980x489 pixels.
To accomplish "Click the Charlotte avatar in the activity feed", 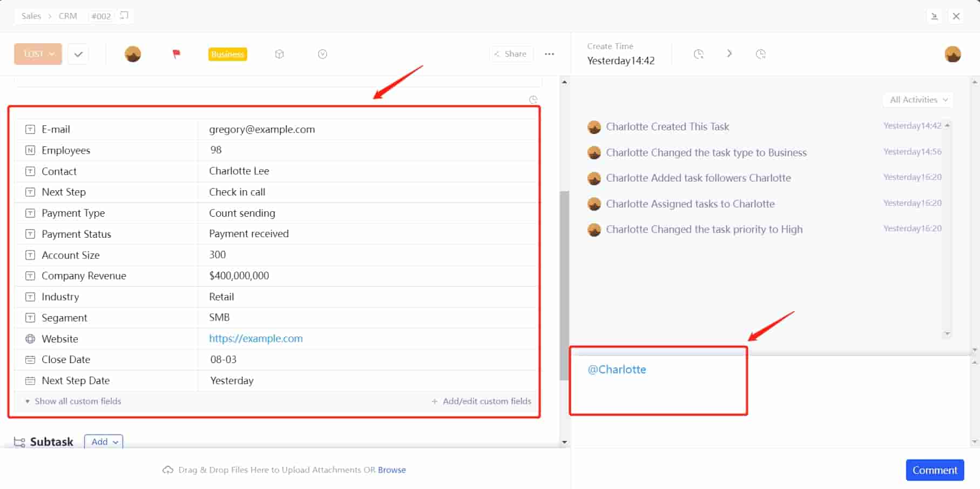I will (x=594, y=126).
